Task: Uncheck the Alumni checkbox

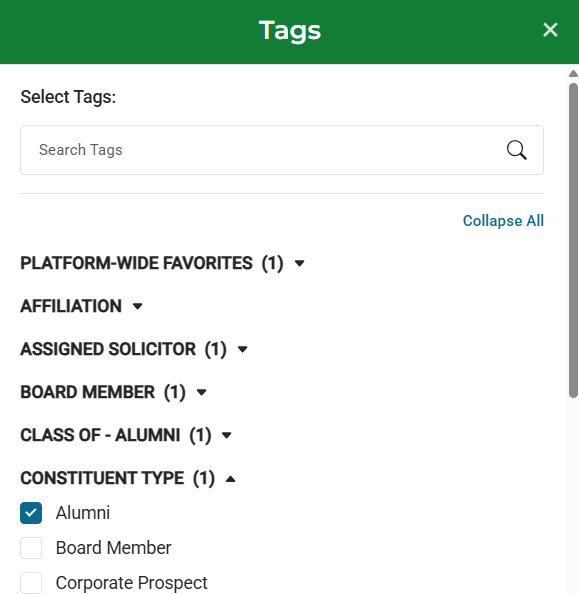Action: tap(31, 513)
